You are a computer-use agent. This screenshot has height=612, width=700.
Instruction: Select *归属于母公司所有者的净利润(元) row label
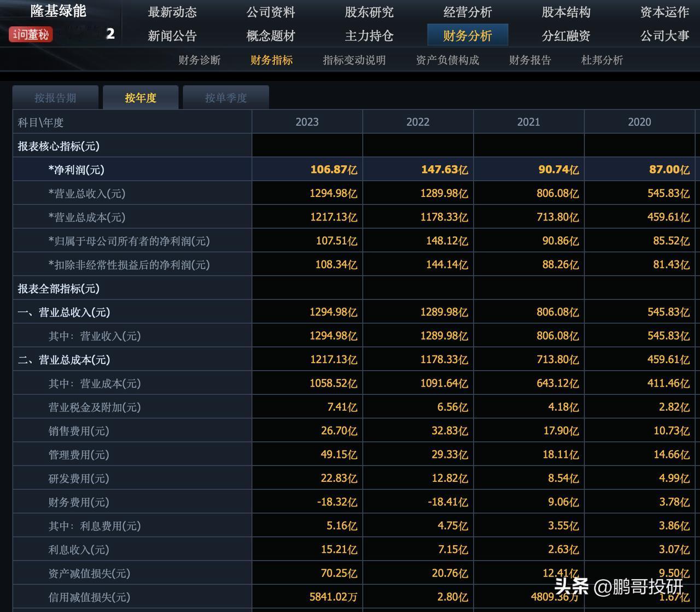point(129,241)
